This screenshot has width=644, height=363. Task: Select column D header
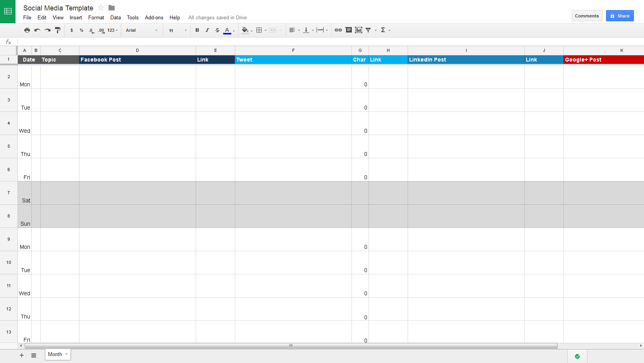click(x=138, y=50)
